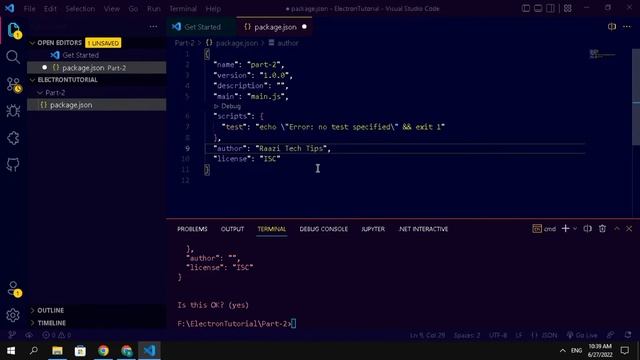Switch to the Terminal tab

tap(272, 229)
